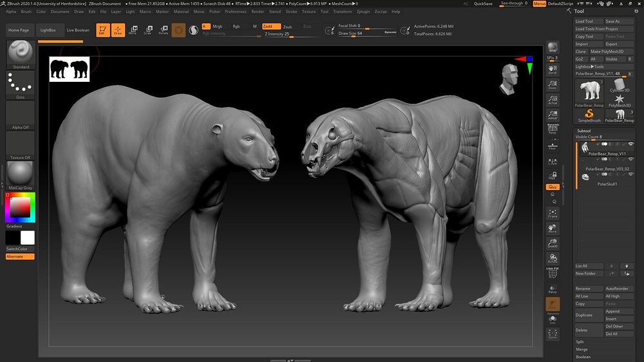Image resolution: width=644 pixels, height=362 pixels.
Task: Expand the Split subpalette
Action: tap(580, 342)
